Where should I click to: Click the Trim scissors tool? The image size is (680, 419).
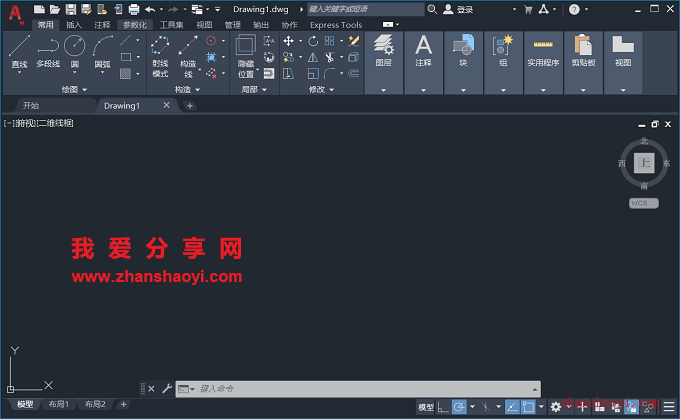pos(330,57)
